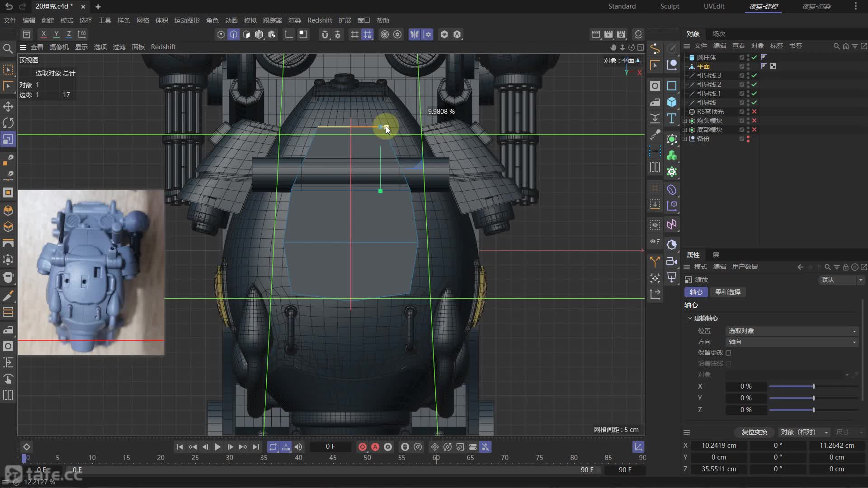Open a new document with plus tab
The width and height of the screenshot is (868, 488).
pyautogui.click(x=98, y=7)
